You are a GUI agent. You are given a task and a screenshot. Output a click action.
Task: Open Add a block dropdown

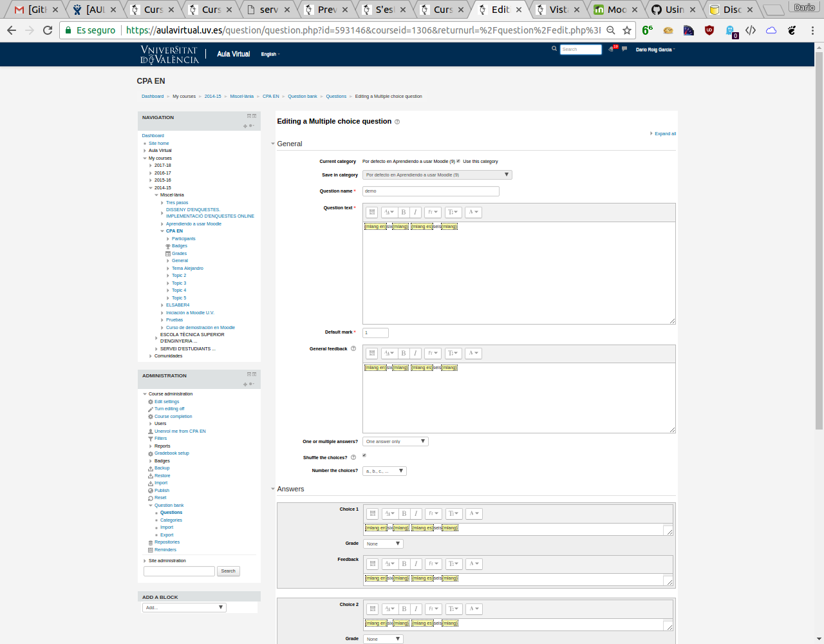[184, 607]
